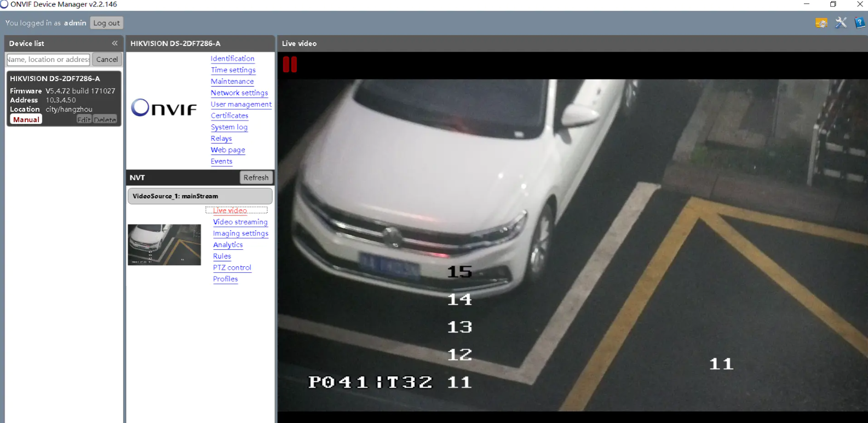This screenshot has height=423, width=868.
Task: Open the blue help book icon
Action: [x=860, y=22]
